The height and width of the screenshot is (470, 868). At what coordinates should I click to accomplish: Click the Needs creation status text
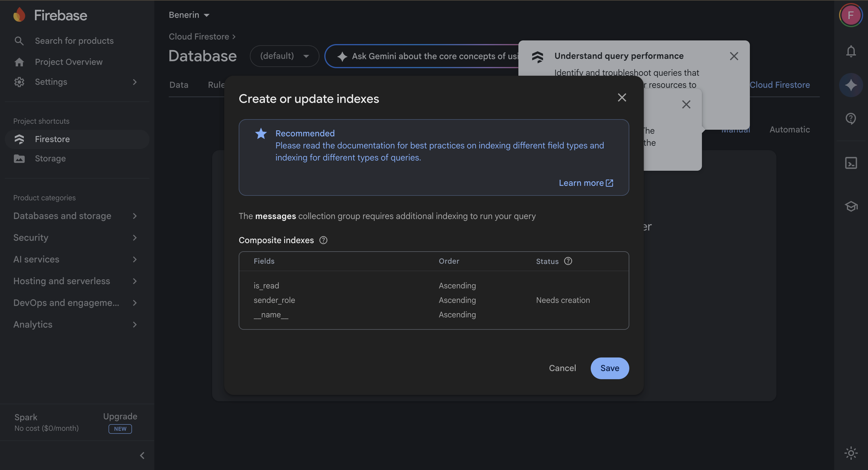tap(563, 300)
